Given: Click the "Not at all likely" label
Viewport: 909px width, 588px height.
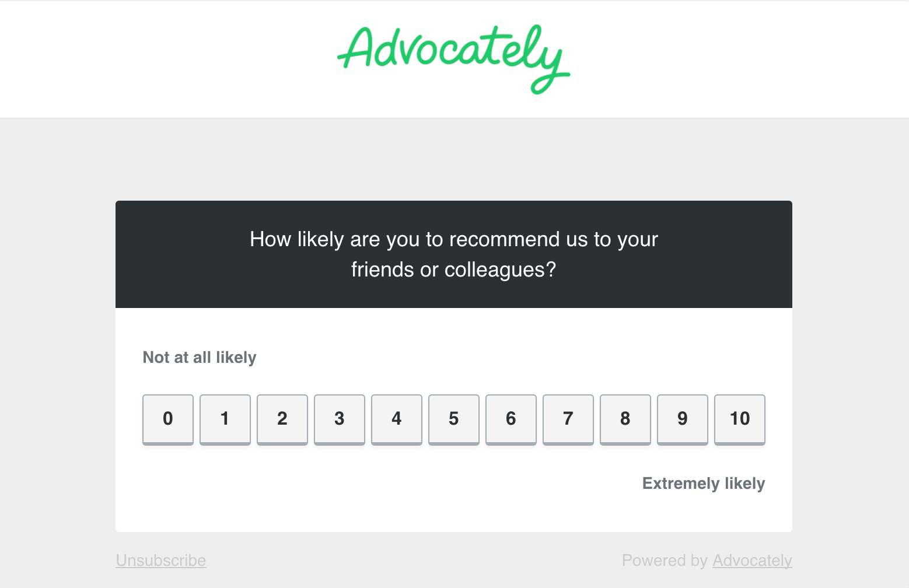Looking at the screenshot, I should pyautogui.click(x=200, y=357).
